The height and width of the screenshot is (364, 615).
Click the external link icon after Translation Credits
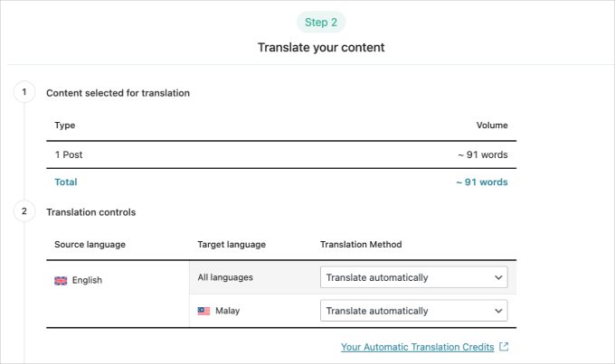click(x=504, y=347)
